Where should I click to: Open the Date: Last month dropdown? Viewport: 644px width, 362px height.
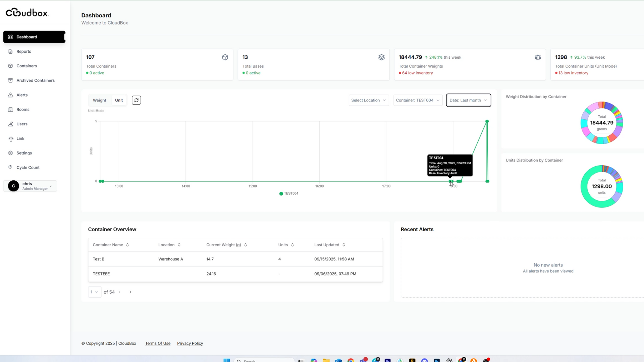(468, 100)
